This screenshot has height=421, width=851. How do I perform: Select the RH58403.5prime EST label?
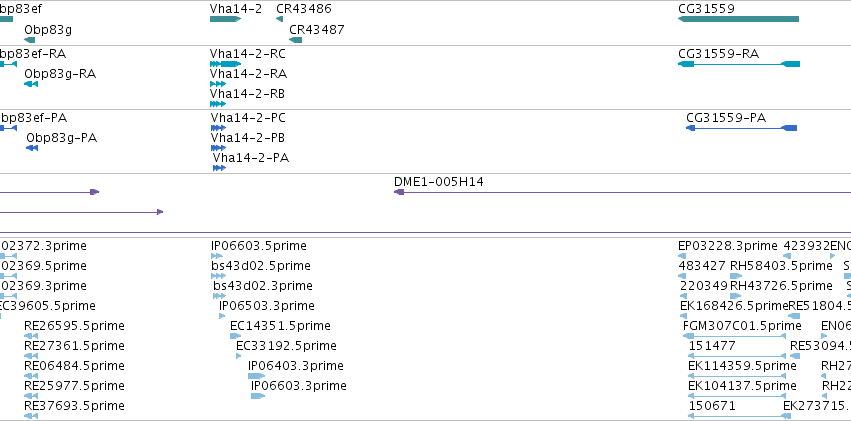(x=781, y=266)
